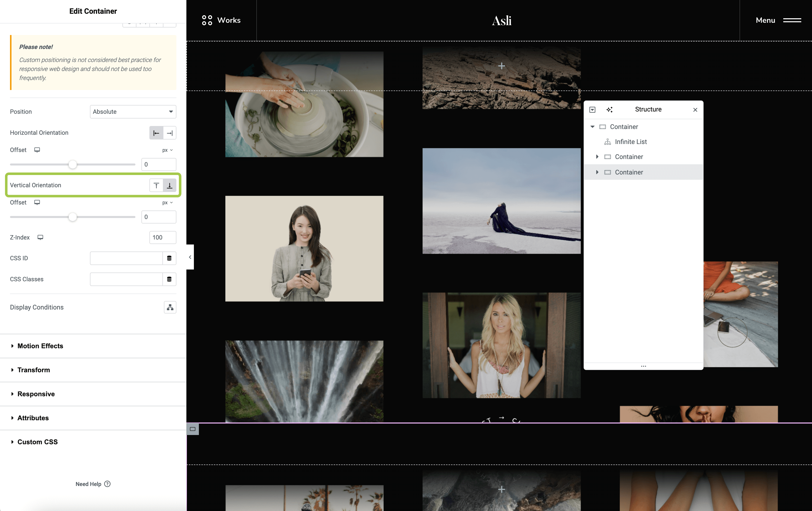Expand the Motion Effects section
812x511 pixels.
point(40,346)
